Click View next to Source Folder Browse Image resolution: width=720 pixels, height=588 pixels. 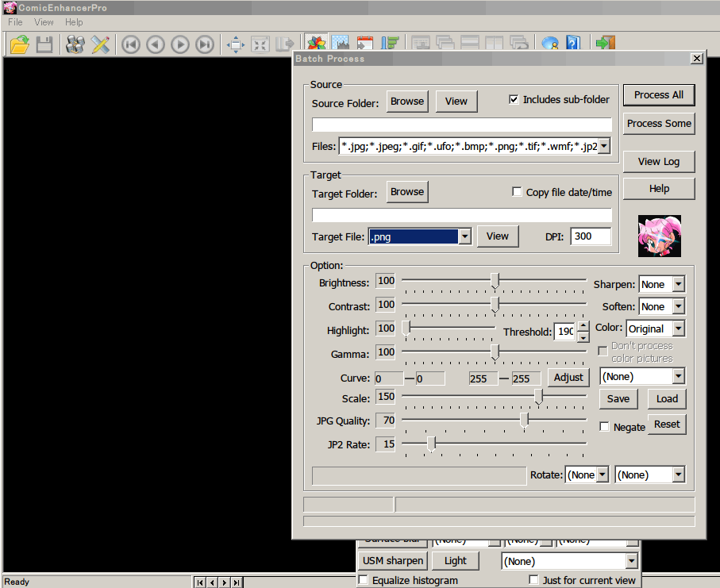tap(456, 101)
